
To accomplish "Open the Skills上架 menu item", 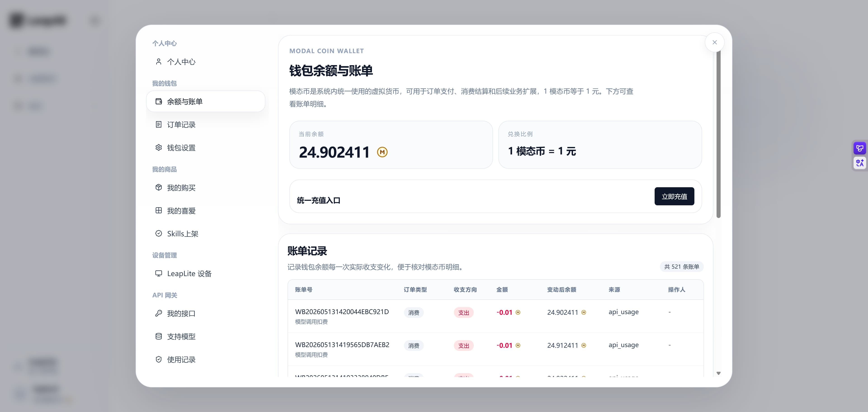I will 205,234.
